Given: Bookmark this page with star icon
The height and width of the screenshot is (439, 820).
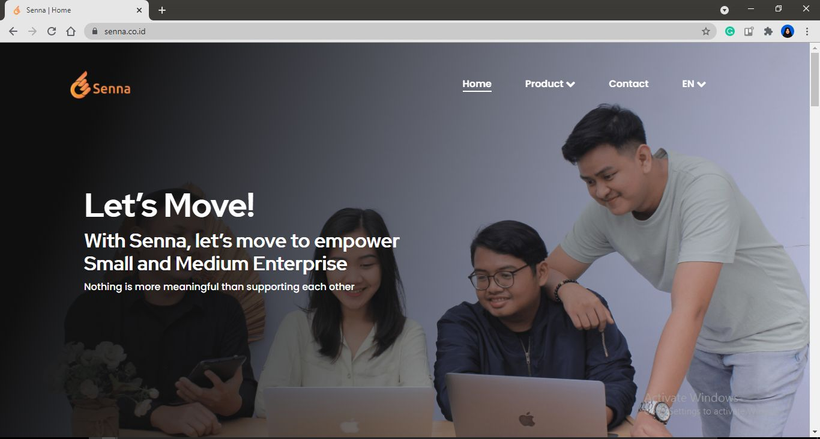Looking at the screenshot, I should 705,31.
